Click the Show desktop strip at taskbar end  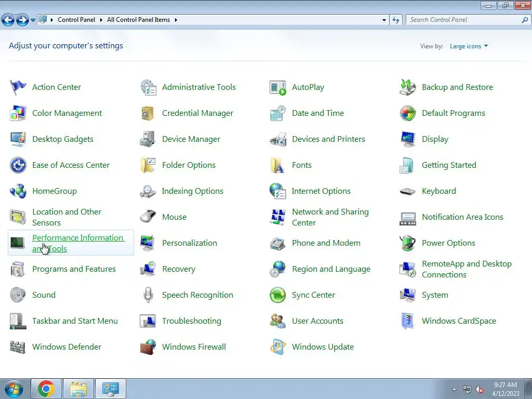point(528,389)
